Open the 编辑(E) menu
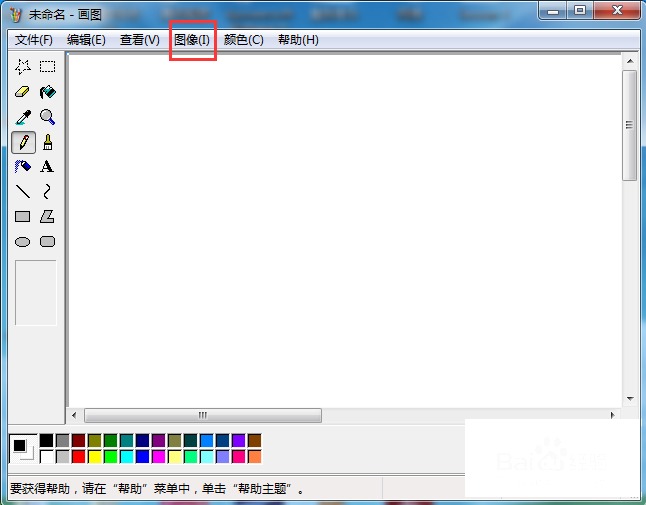646x505 pixels. (86, 40)
